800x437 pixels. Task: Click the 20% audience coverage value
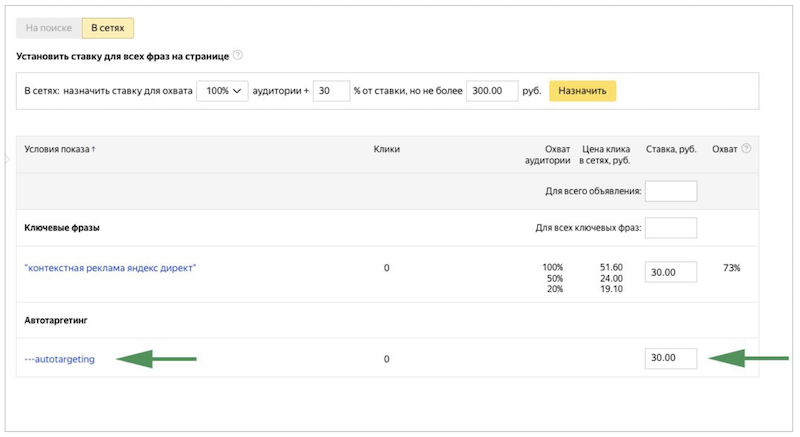555,289
